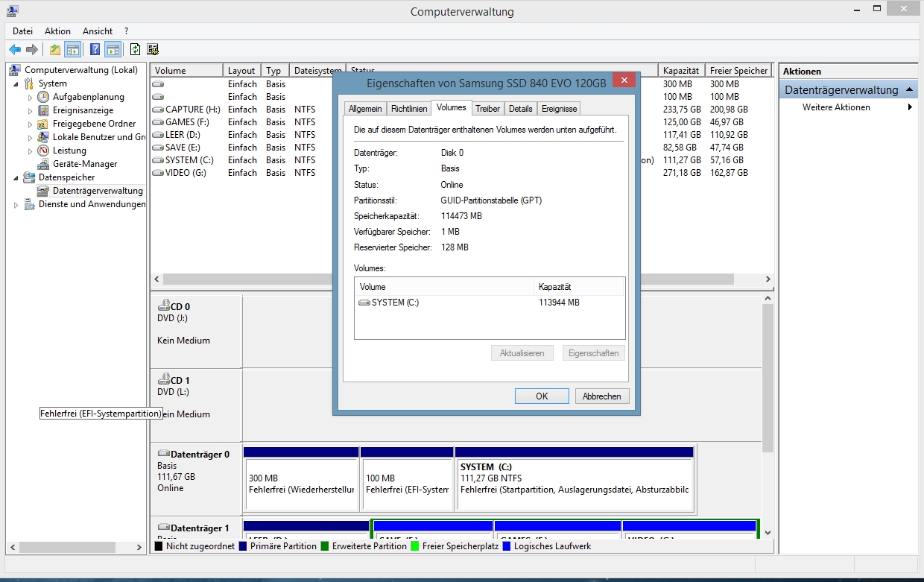Open the ? help menu
Viewport: 924px width, 582px height.
click(x=127, y=31)
